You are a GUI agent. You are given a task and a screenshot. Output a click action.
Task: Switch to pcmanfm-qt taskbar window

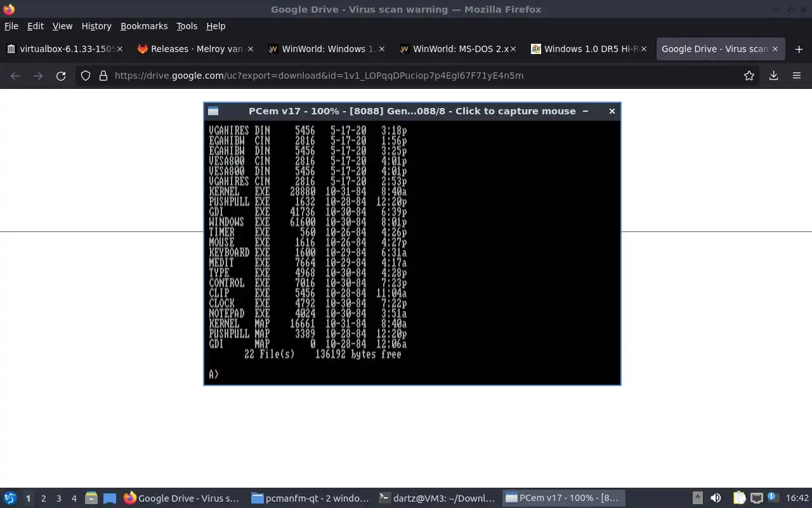pos(310,498)
